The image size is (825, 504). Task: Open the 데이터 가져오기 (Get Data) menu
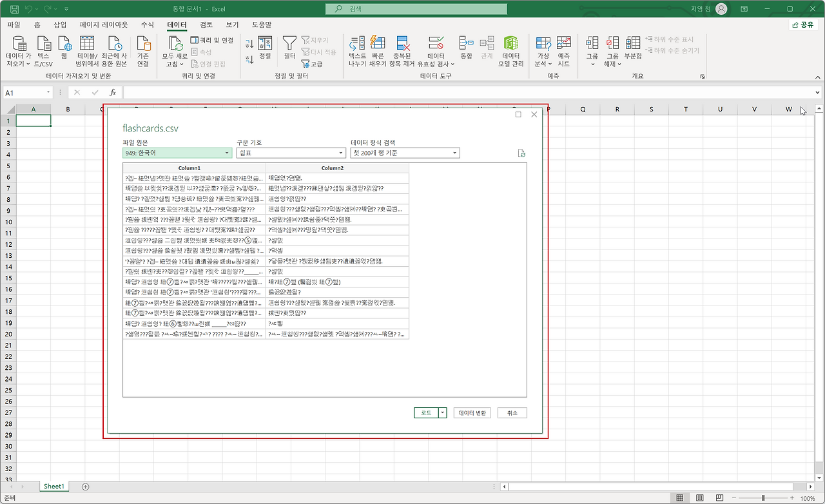(x=19, y=52)
